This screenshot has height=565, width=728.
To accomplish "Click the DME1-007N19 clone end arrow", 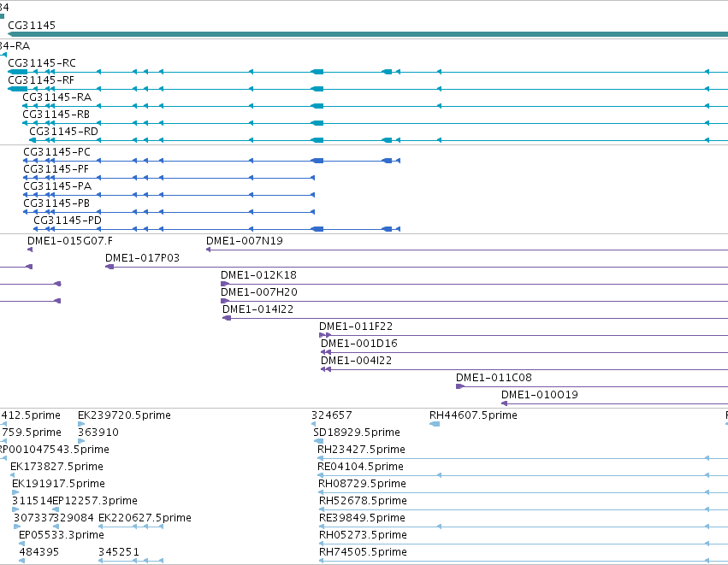I will (x=209, y=250).
